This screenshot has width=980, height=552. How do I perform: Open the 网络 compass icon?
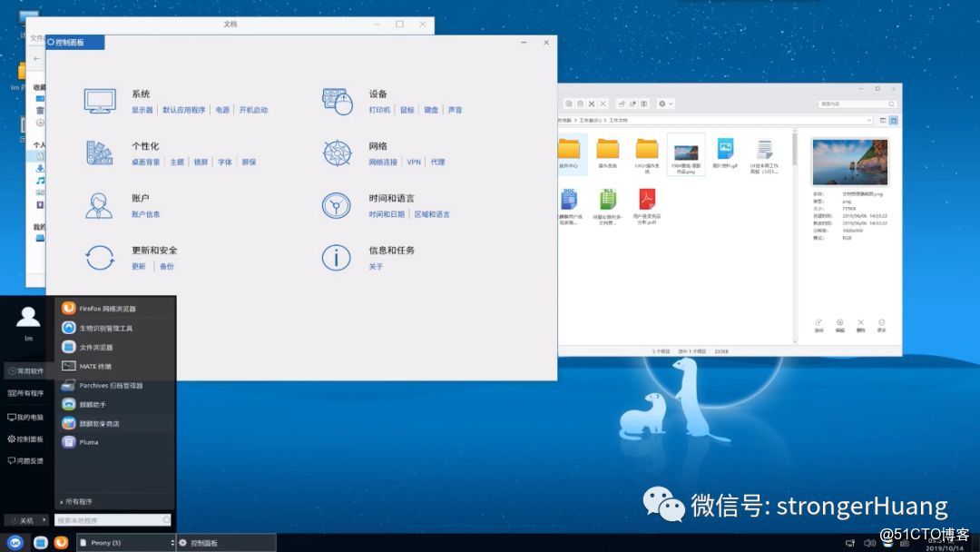coord(337,153)
